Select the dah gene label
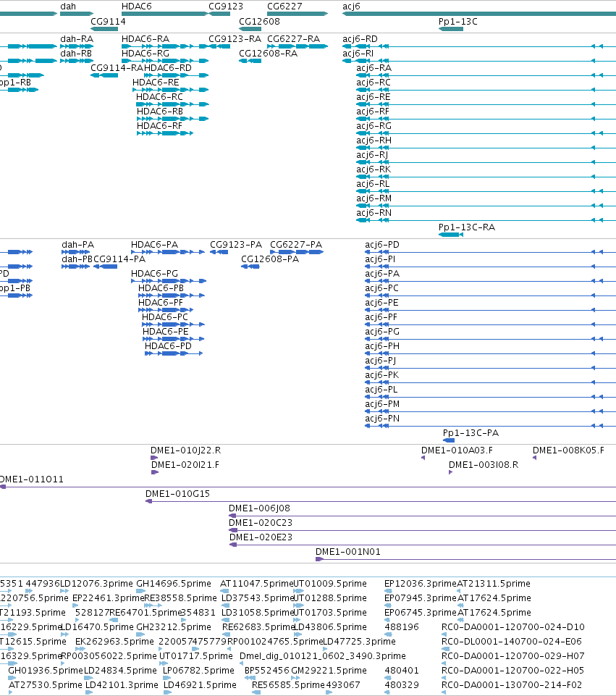 point(68,7)
